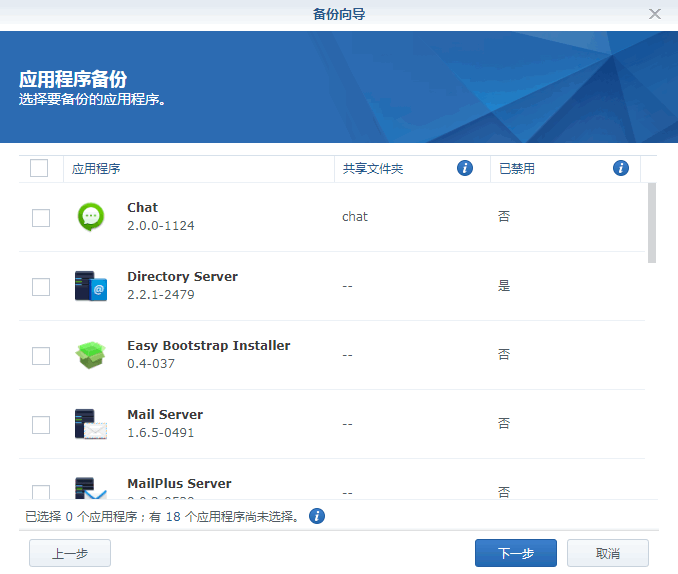Go back with the 上一步 button

coord(70,553)
